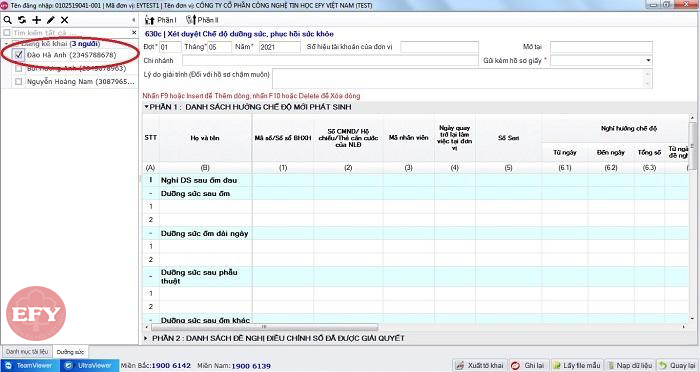
Task: Click the Ghi lại save button
Action: [x=529, y=365]
